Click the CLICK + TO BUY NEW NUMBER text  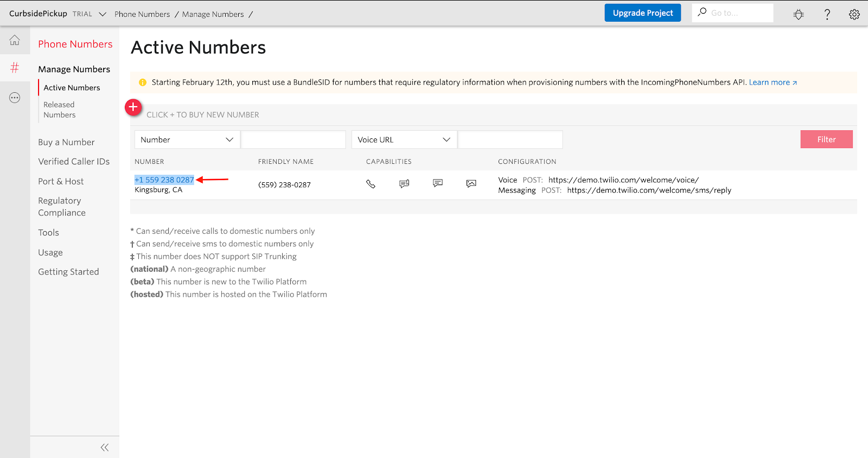coord(203,115)
